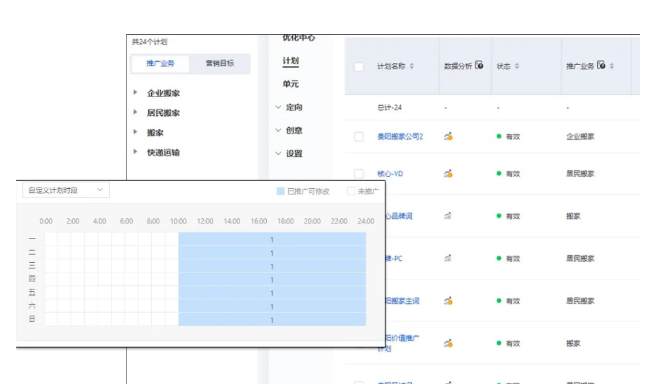Image resolution: width=663 pixels, height=391 pixels.
Task: Open data analysis icon in last 搬家 row
Action: (448, 343)
